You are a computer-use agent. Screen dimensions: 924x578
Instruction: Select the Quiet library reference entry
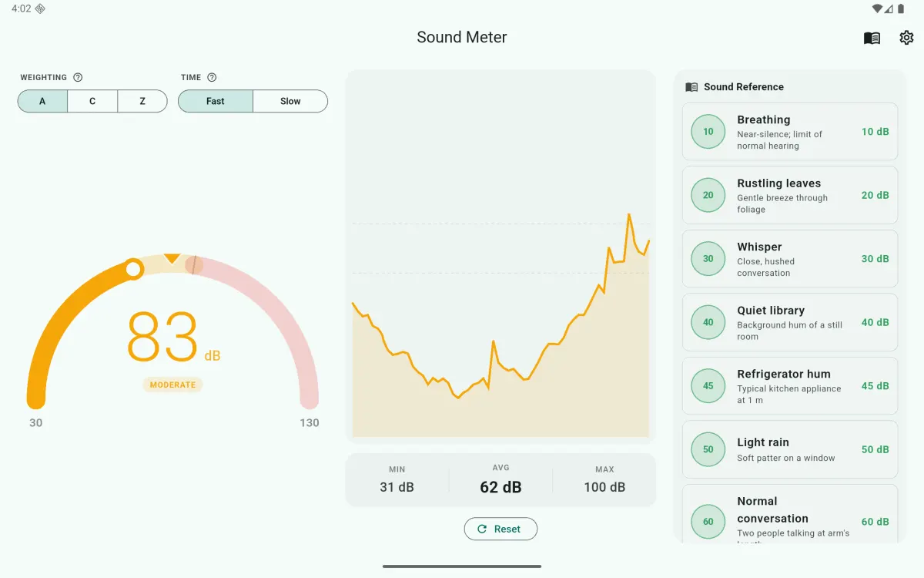click(x=790, y=323)
